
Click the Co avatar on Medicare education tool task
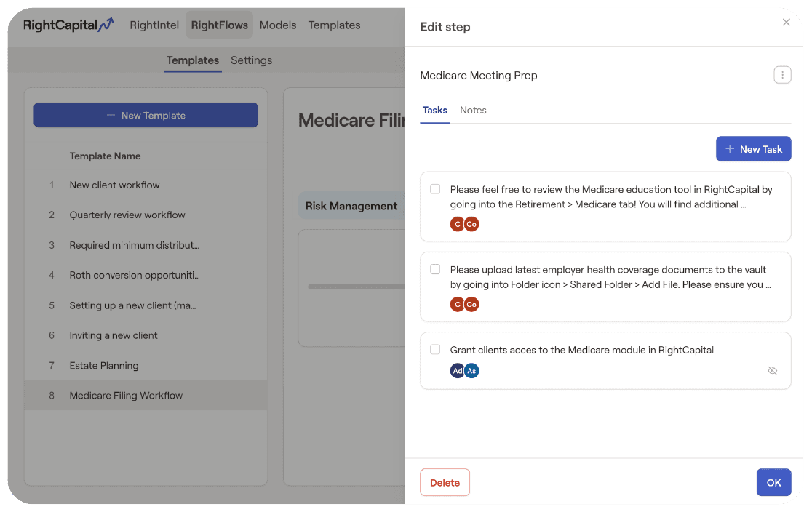[471, 224]
